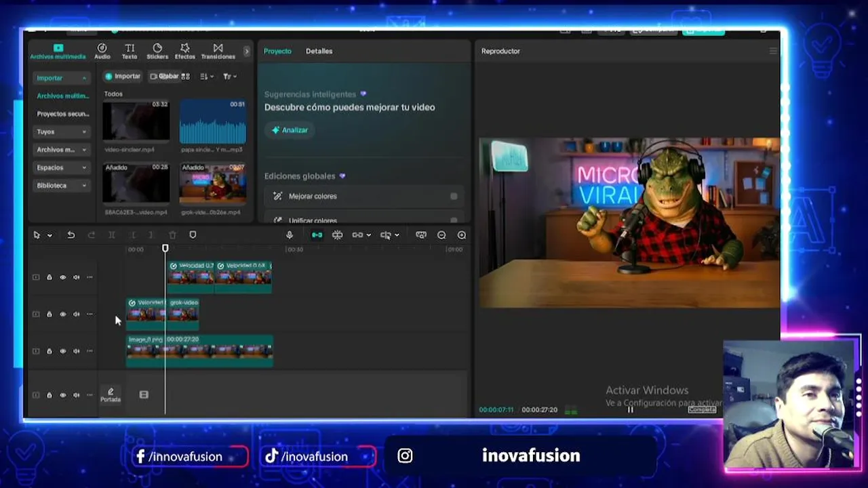The height and width of the screenshot is (488, 868).
Task: Delete the selected clip with trash icon
Action: (x=172, y=235)
